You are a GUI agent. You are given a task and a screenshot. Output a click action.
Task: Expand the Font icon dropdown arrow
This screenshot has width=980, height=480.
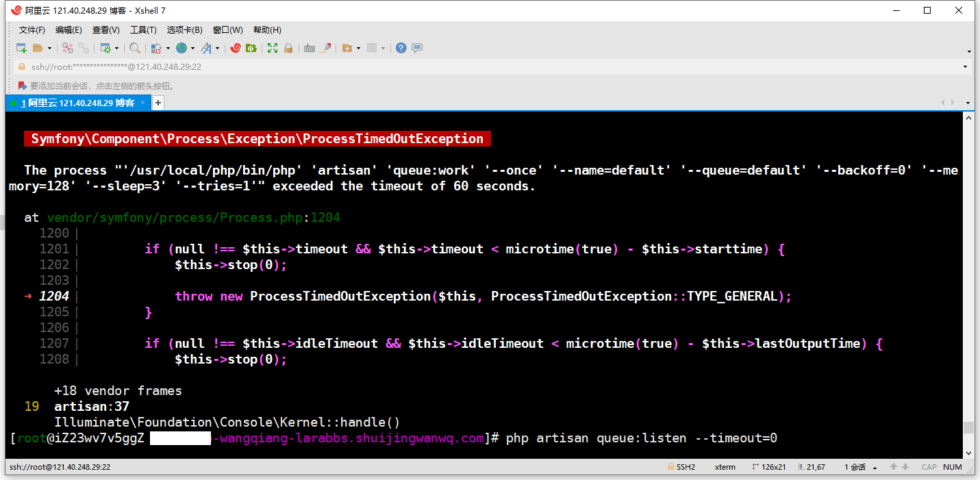(x=218, y=48)
